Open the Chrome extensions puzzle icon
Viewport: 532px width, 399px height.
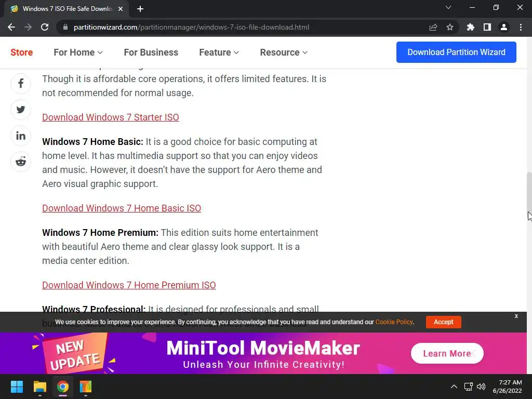[471, 27]
